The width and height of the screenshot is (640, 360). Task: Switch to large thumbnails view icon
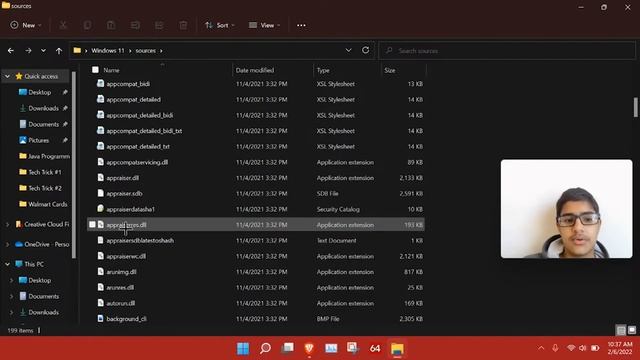point(632,330)
